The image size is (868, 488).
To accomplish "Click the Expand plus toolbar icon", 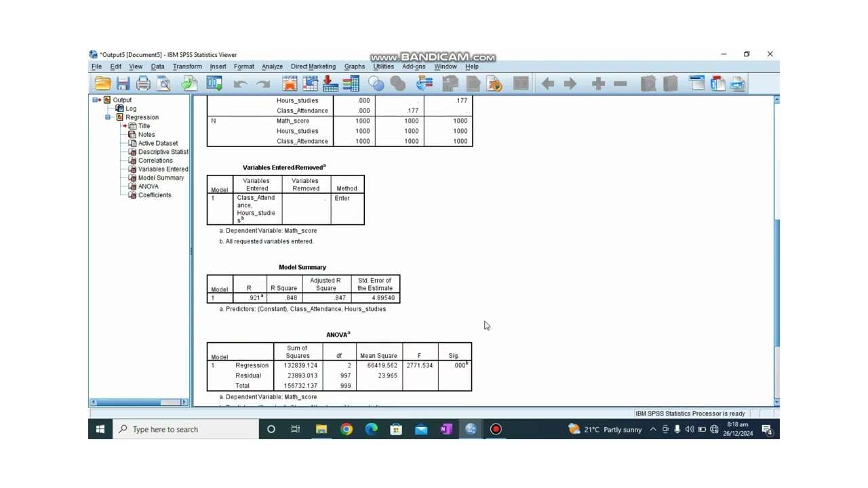I will 598,83.
